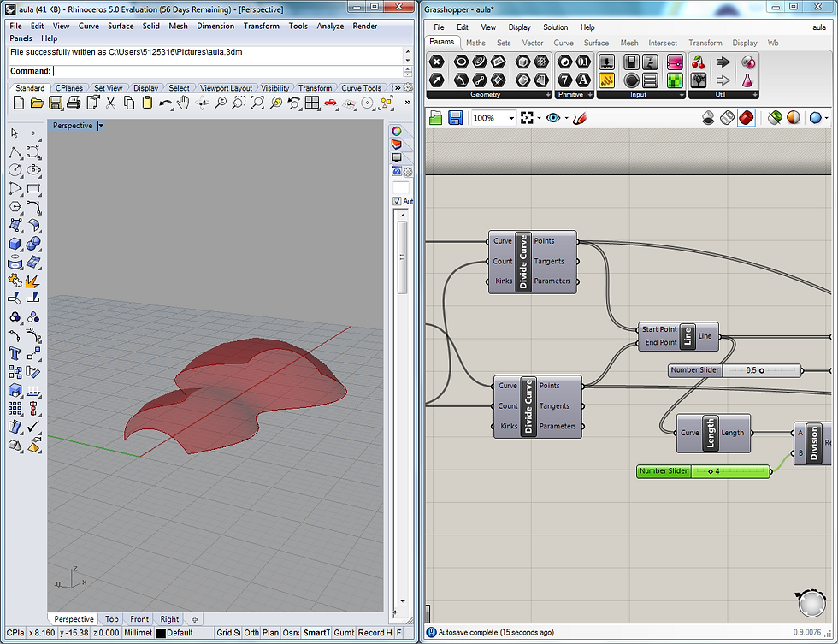Expand the Util panel in Grasshopper
Image resolution: width=838 pixels, height=644 pixels.
pyautogui.click(x=755, y=95)
